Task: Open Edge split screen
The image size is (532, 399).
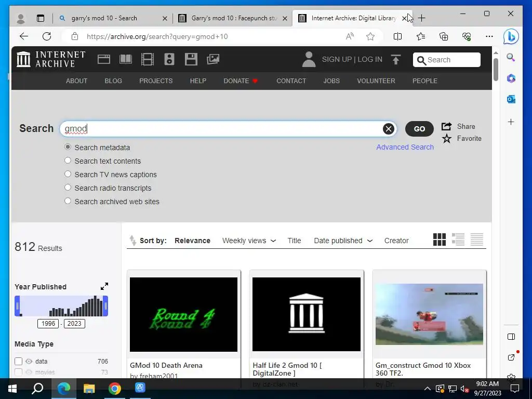Action: (397, 36)
